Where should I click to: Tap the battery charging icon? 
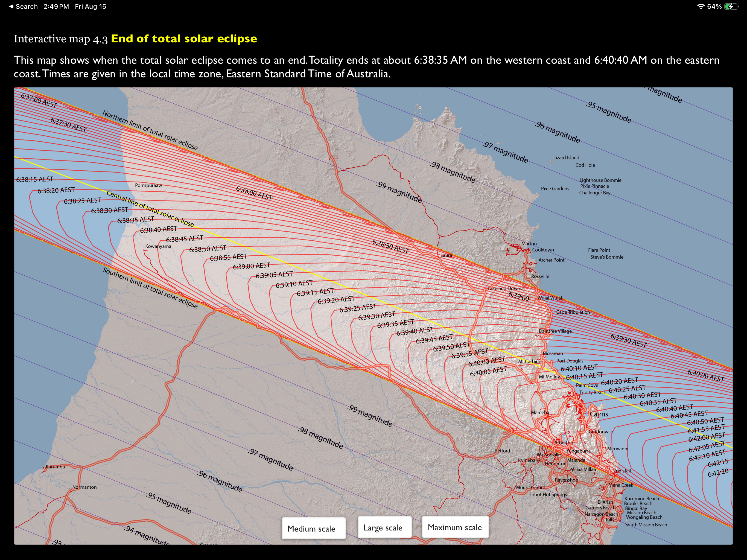731,6
